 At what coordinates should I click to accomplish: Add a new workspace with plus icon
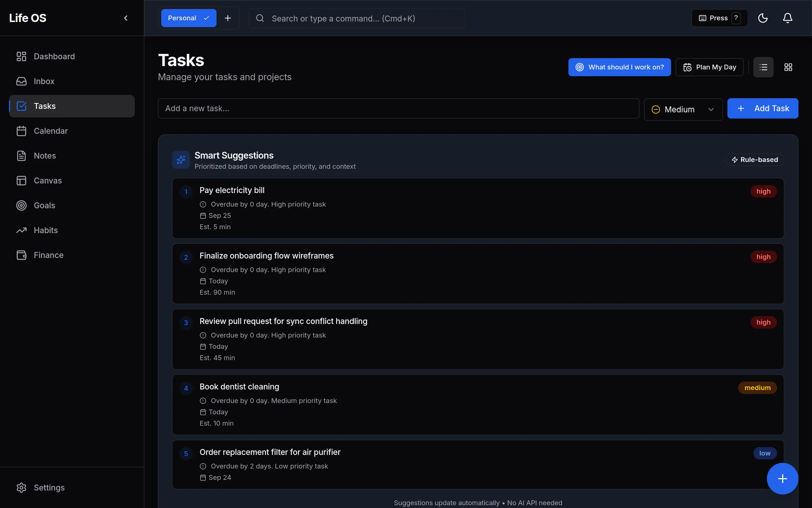228,18
